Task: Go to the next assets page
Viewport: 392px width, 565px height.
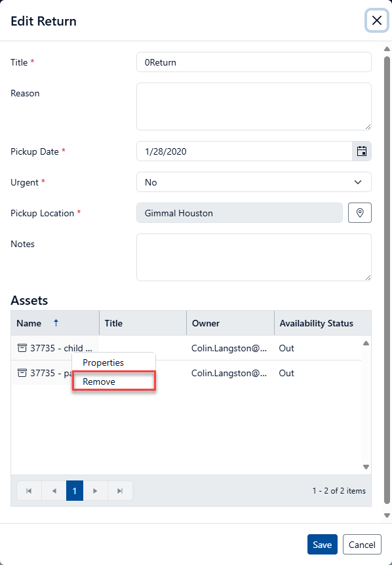Action: [x=95, y=491]
